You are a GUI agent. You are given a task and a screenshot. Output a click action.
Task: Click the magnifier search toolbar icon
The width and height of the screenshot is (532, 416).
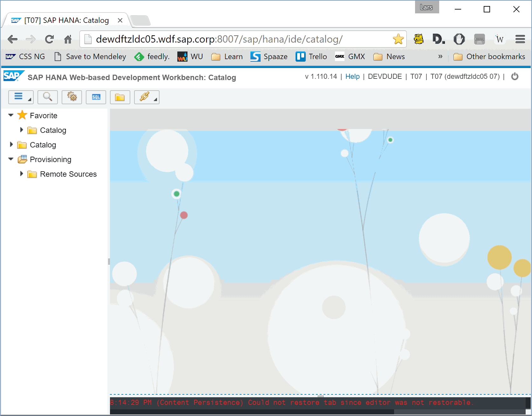point(48,97)
